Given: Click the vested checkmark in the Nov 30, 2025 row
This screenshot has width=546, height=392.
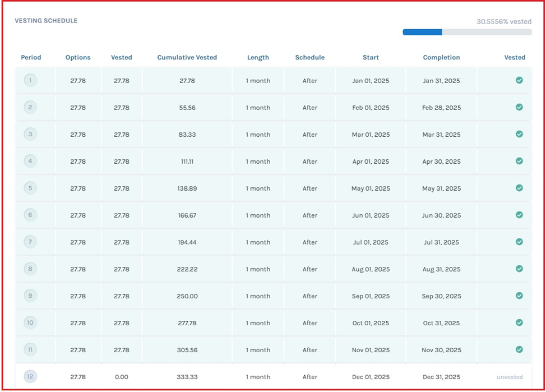Looking at the screenshot, I should click(519, 349).
